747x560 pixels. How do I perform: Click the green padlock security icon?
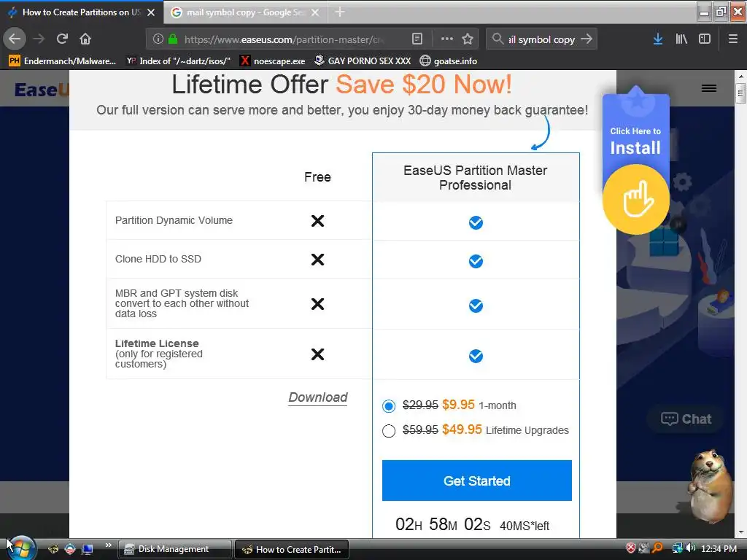tap(173, 39)
